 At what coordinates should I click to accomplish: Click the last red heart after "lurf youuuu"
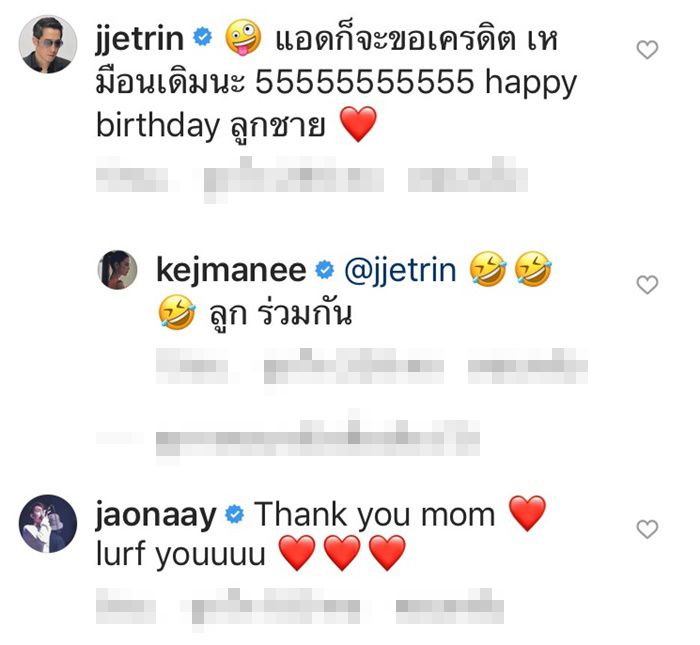(x=388, y=554)
